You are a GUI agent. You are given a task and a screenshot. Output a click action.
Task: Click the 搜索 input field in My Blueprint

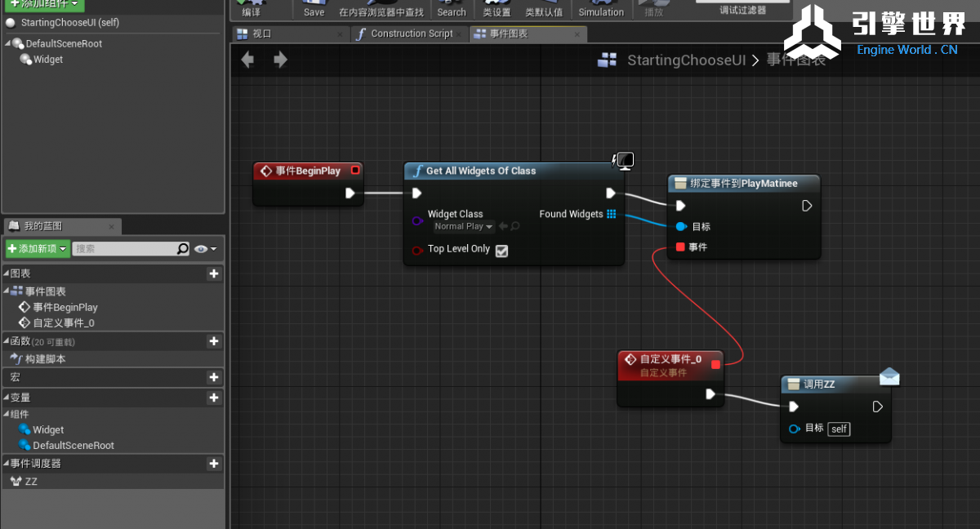(x=124, y=249)
